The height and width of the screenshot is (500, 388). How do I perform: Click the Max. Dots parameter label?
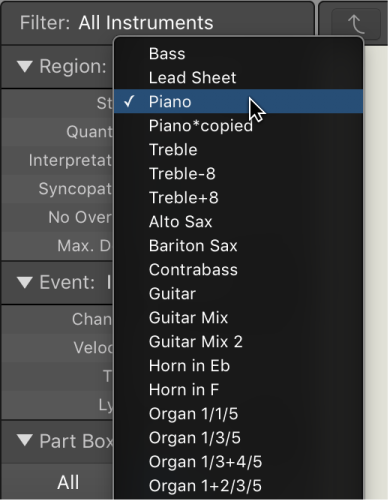point(85,246)
